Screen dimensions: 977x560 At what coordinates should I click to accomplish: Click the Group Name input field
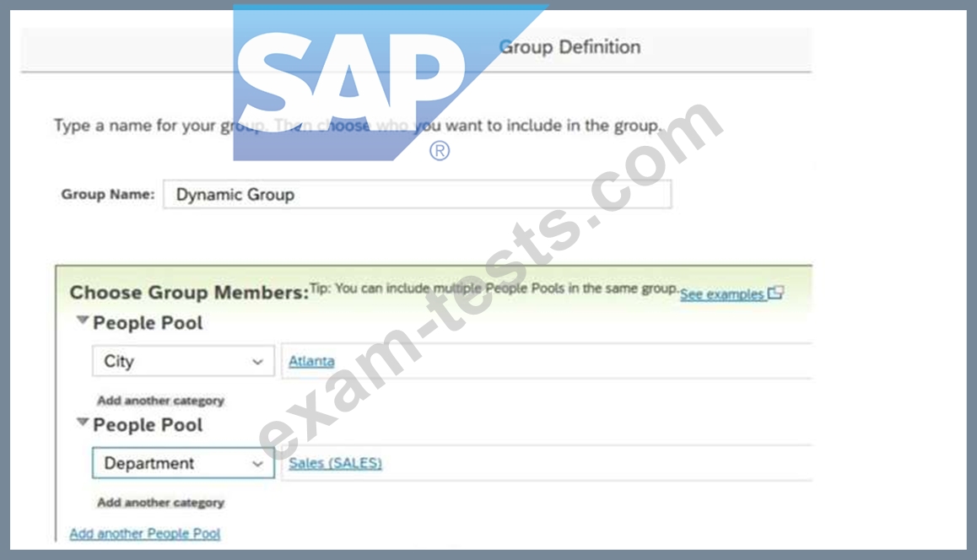pyautogui.click(x=417, y=194)
